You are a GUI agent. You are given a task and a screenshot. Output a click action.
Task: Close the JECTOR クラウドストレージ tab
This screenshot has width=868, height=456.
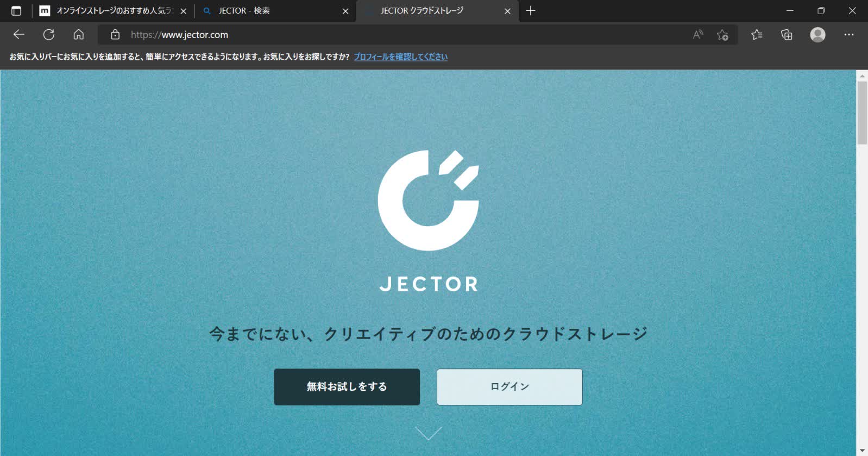pyautogui.click(x=507, y=11)
